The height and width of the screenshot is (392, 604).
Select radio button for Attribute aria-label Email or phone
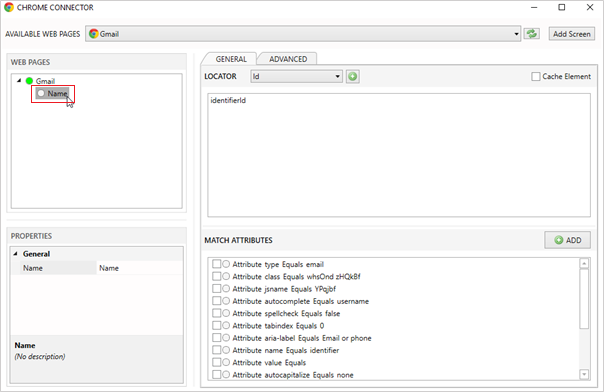point(226,338)
